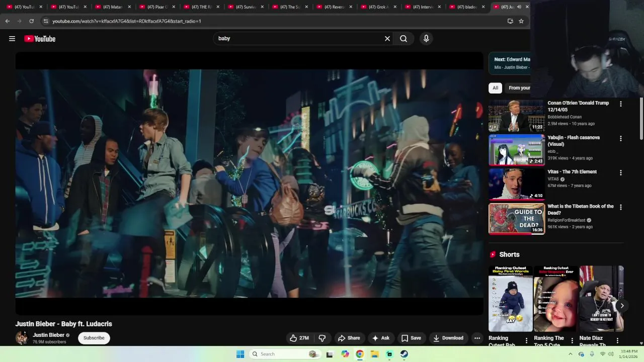Dislike the video with thumbs down
644x362 pixels.
tap(323, 338)
